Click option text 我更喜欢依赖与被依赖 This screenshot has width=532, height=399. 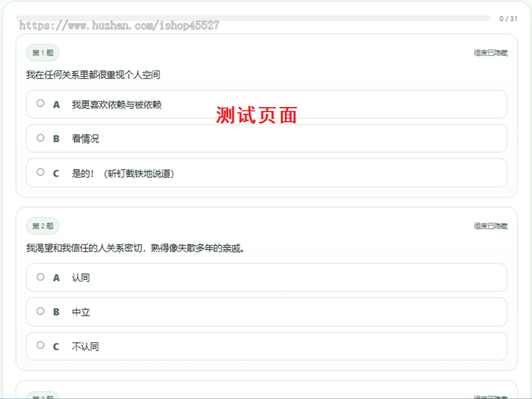117,105
